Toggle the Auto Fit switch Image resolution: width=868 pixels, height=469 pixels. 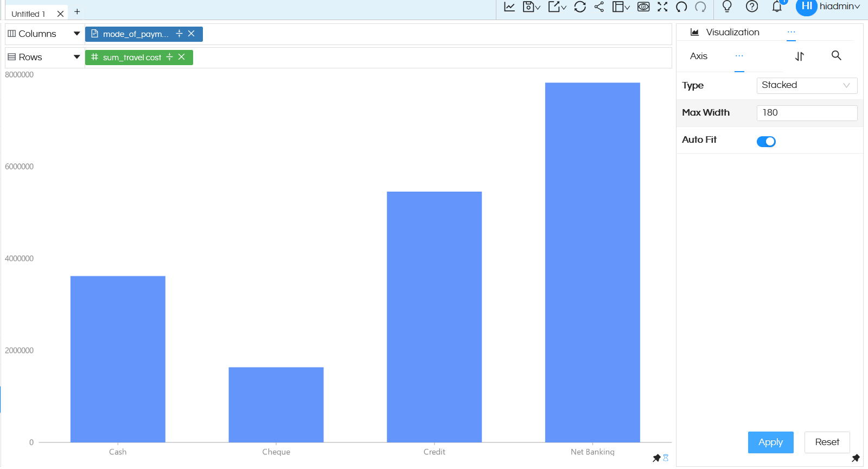(x=766, y=141)
